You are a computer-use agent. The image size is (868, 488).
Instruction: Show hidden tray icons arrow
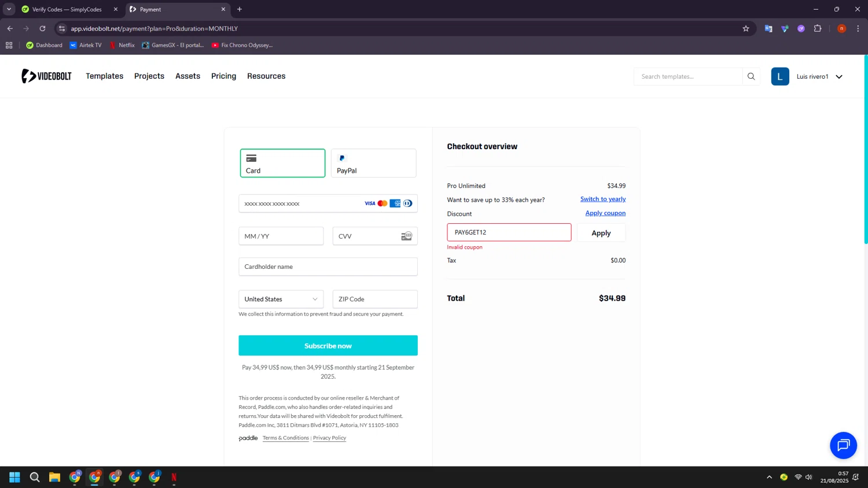(x=769, y=477)
